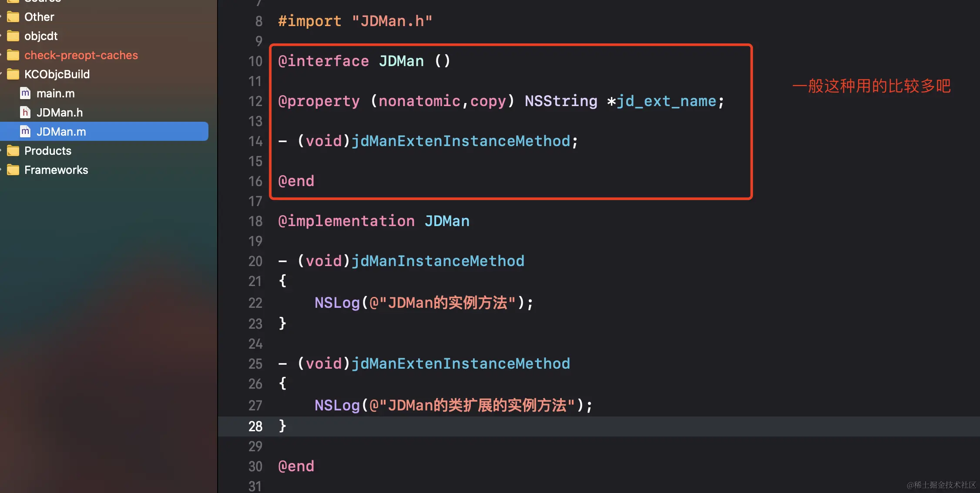Screen dimensions: 980x493
Task: Select the check-preopt-caches item
Action: point(81,55)
